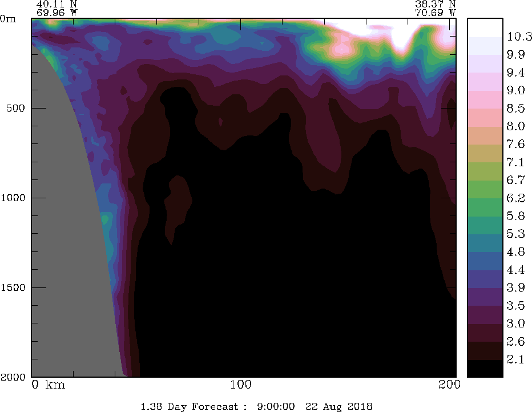Screen dimensions: 532x412
Task: Click the 6.7 colorbar label
Action: pos(515,180)
